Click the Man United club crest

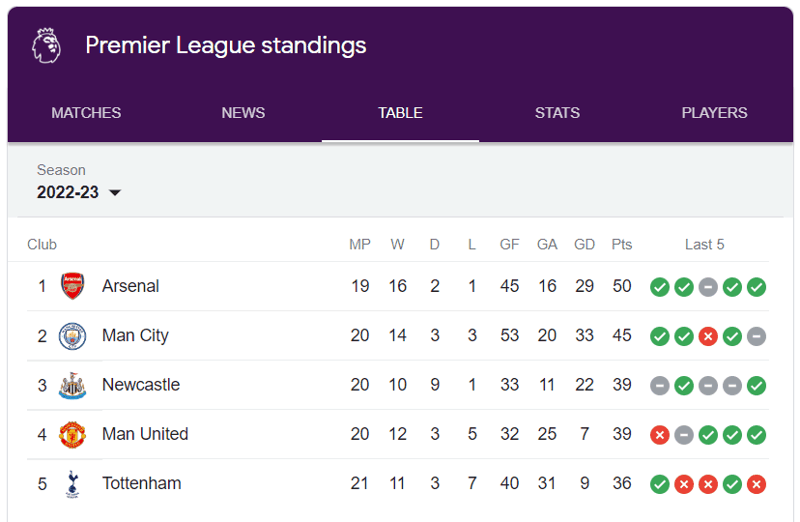click(x=72, y=435)
